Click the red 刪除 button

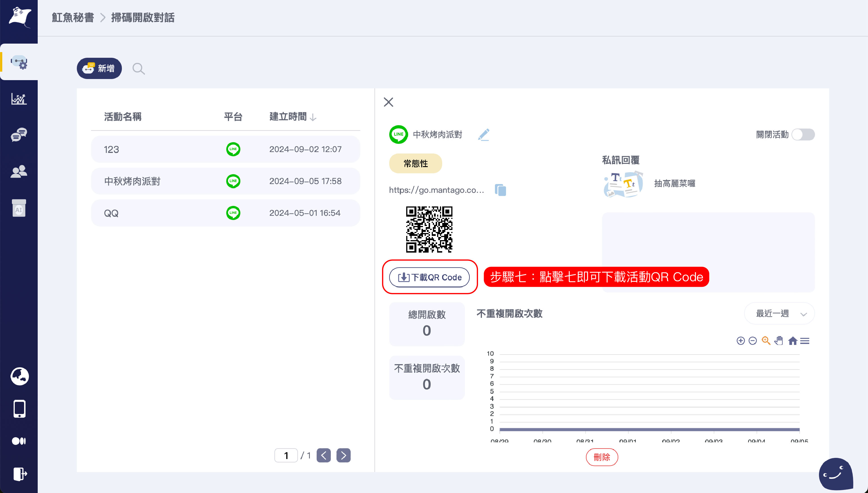coord(602,457)
